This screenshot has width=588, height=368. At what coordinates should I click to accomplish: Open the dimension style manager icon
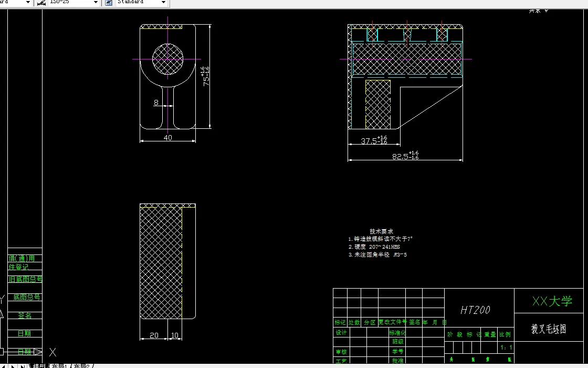[41, 3]
